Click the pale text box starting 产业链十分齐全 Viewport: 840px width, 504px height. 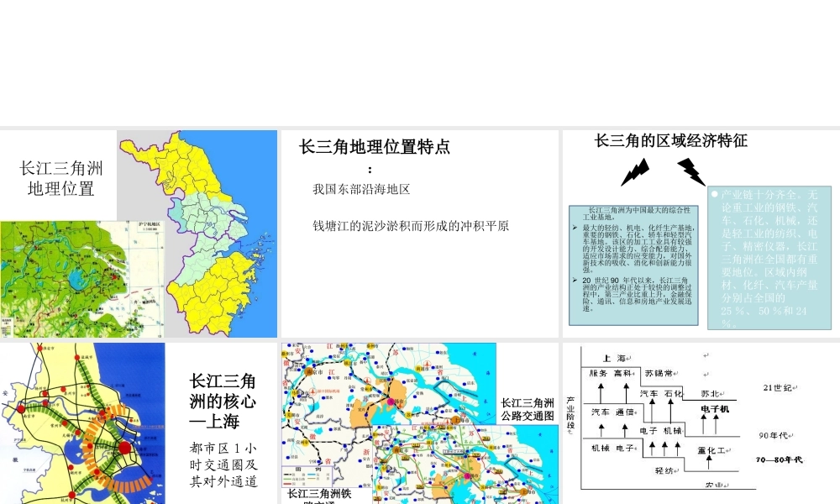click(769, 258)
